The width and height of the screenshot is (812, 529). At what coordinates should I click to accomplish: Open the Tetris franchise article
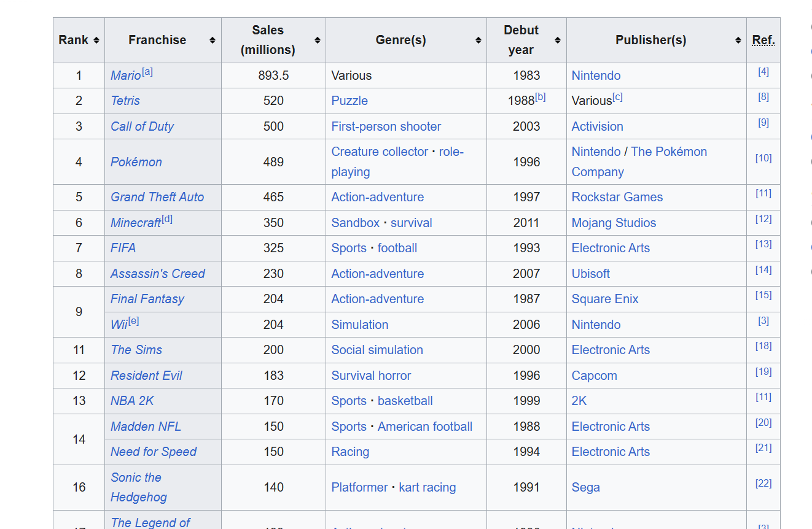click(x=125, y=101)
